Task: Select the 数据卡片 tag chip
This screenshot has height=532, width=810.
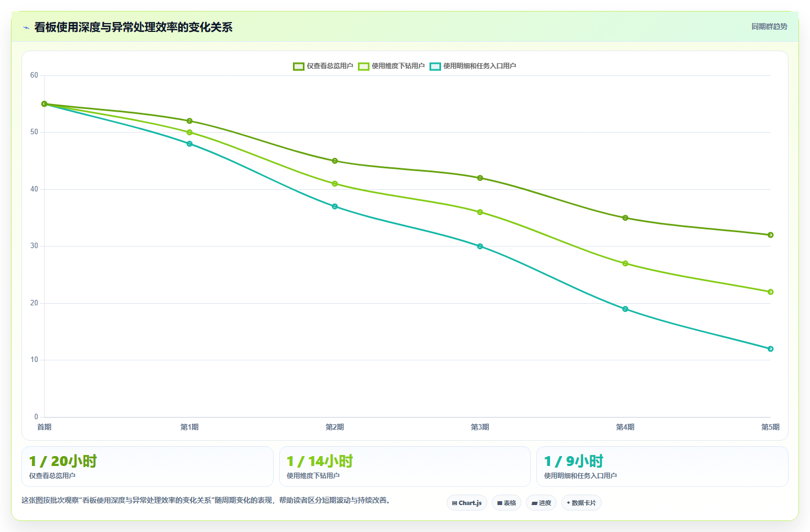Action: [x=581, y=503]
